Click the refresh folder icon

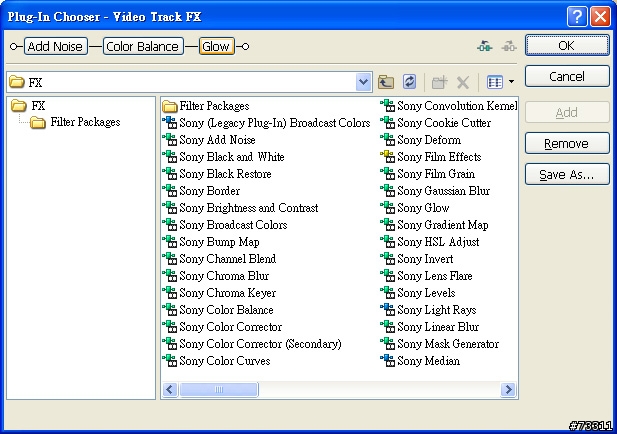click(x=410, y=82)
